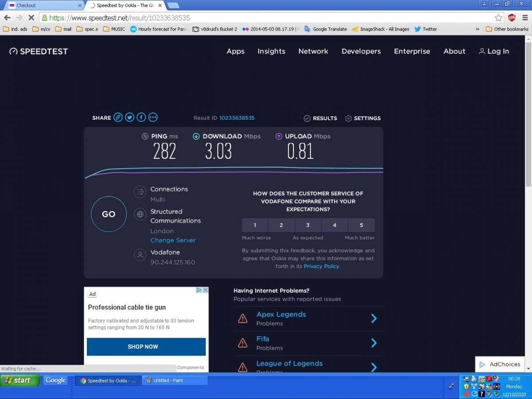
Task: Switch to the Checkout tab
Action: point(44,5)
